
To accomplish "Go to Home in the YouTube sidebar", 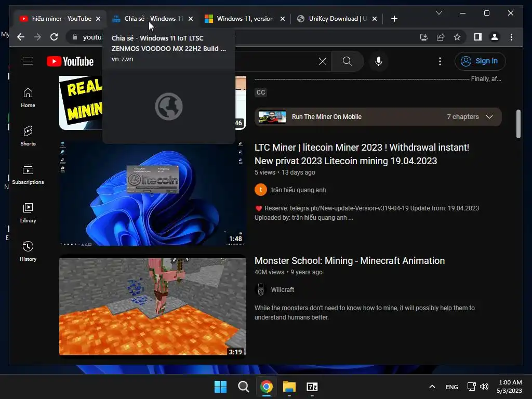I will coord(28,98).
